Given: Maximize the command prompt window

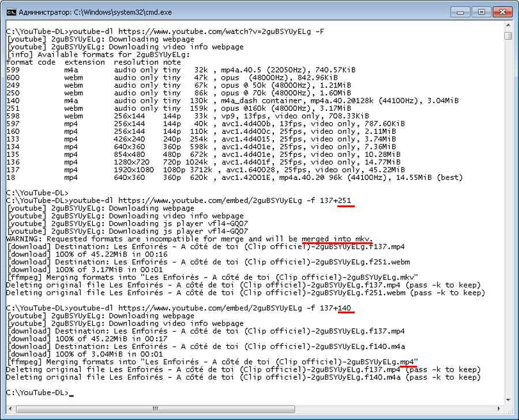Looking at the screenshot, I should click(482, 12).
